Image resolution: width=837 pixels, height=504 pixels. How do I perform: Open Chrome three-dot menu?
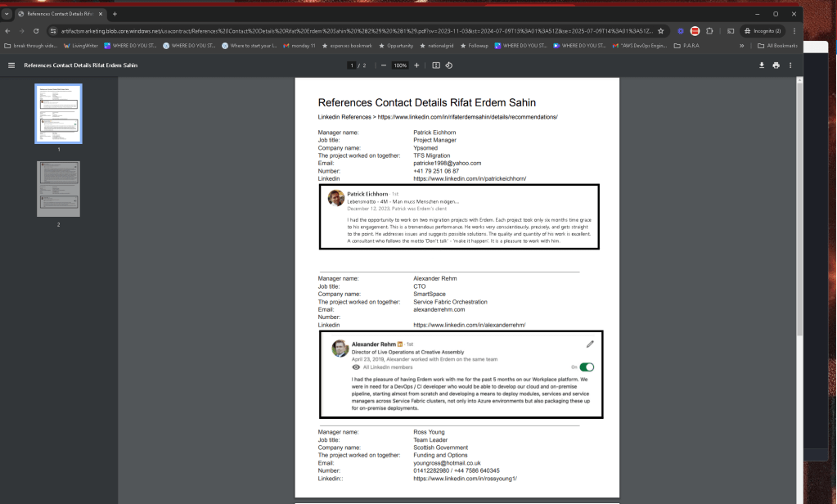click(x=794, y=31)
